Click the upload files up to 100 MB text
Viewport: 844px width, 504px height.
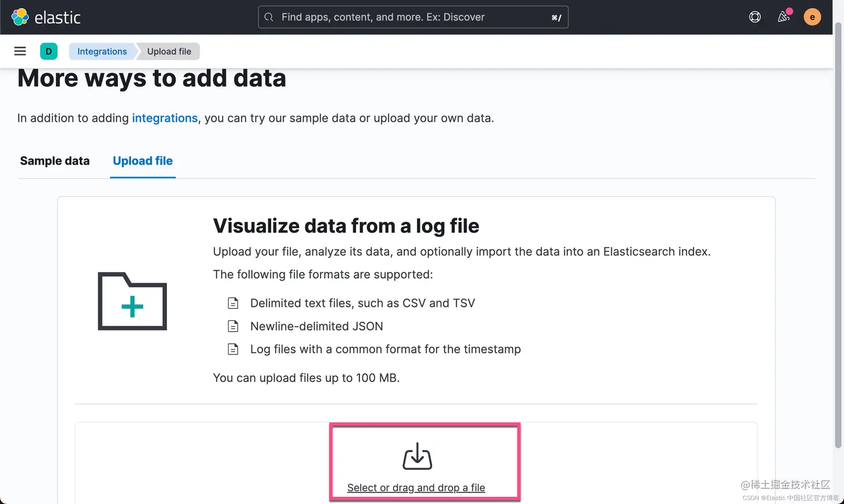(x=306, y=378)
